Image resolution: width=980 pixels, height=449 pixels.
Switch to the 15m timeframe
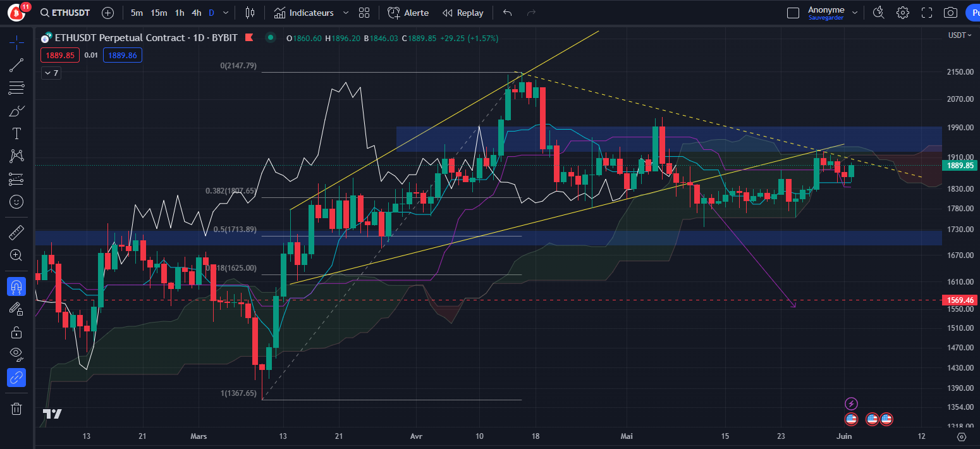[x=159, y=13]
